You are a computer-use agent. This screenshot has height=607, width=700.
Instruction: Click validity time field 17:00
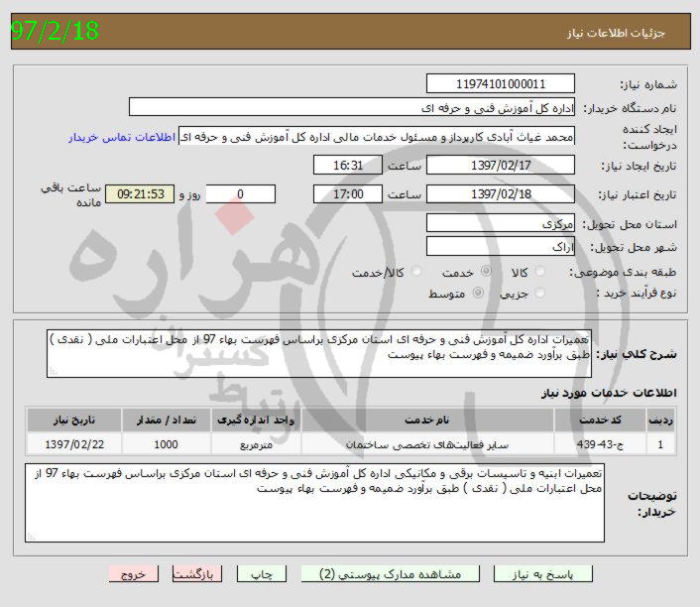click(348, 194)
